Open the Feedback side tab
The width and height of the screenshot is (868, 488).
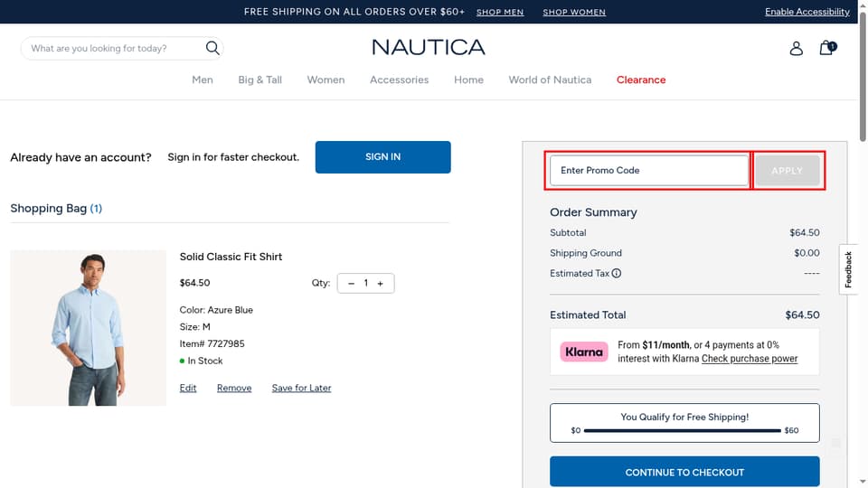pyautogui.click(x=848, y=269)
